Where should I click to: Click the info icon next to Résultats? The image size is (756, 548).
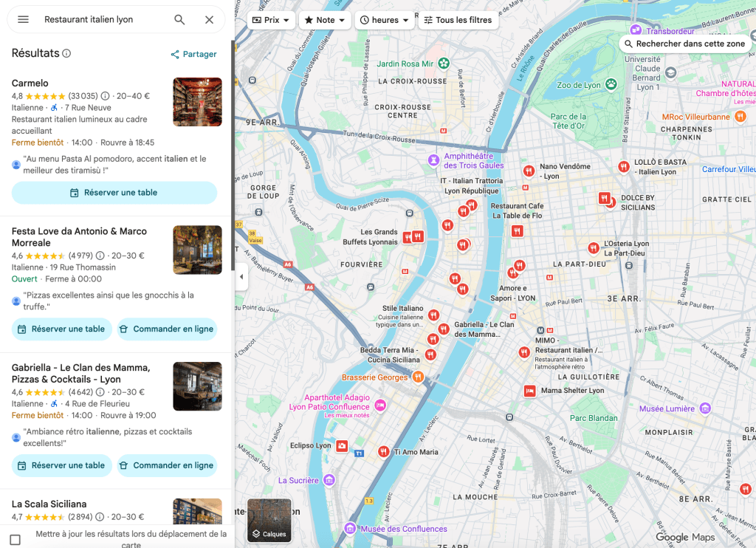[x=66, y=53]
